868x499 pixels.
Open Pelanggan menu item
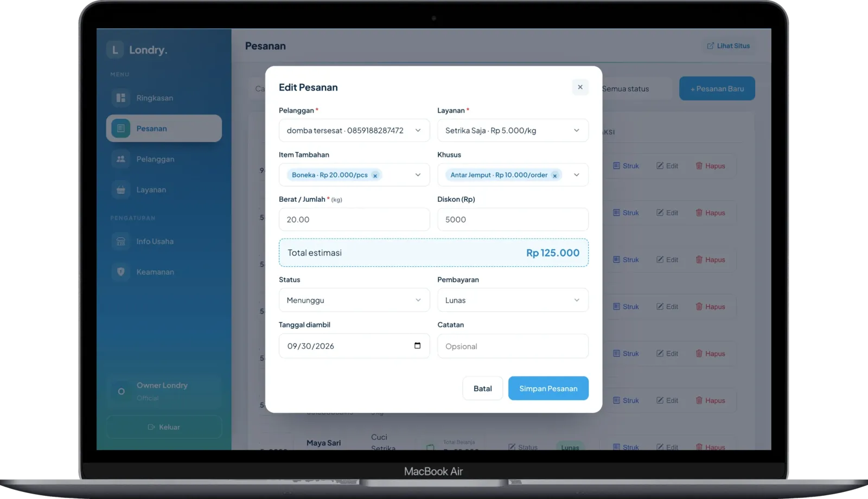pyautogui.click(x=164, y=159)
